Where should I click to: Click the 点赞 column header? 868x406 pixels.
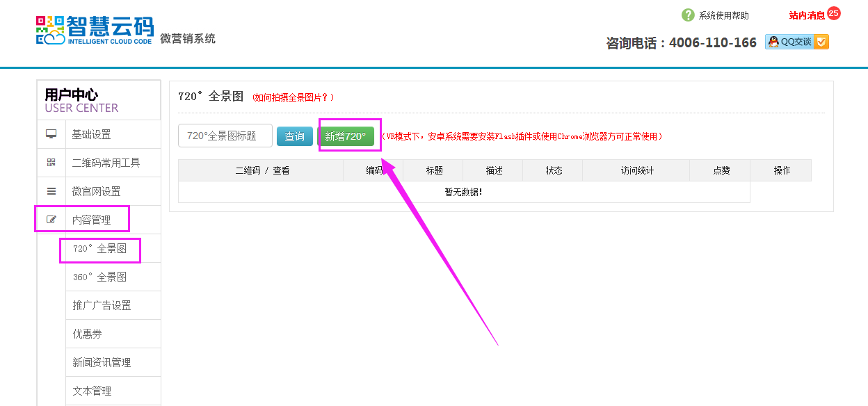[x=721, y=170]
